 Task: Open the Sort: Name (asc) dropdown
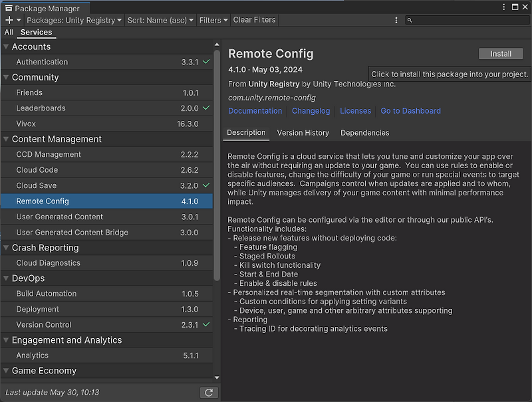coord(160,20)
